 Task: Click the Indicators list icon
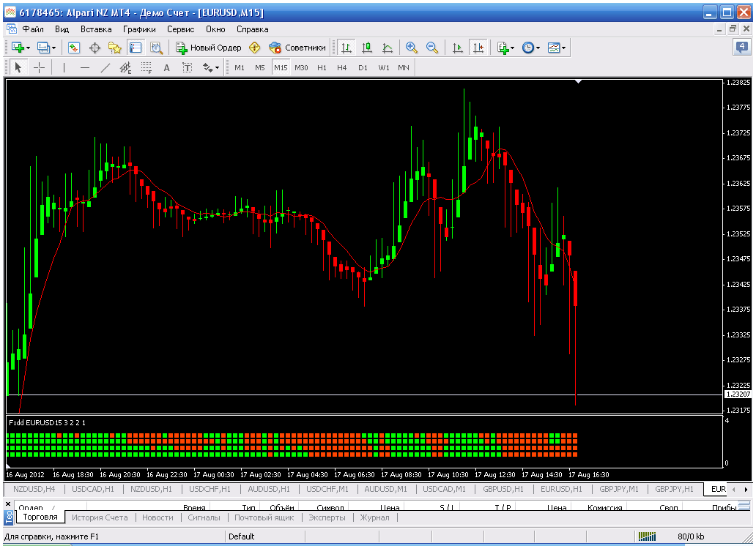503,48
